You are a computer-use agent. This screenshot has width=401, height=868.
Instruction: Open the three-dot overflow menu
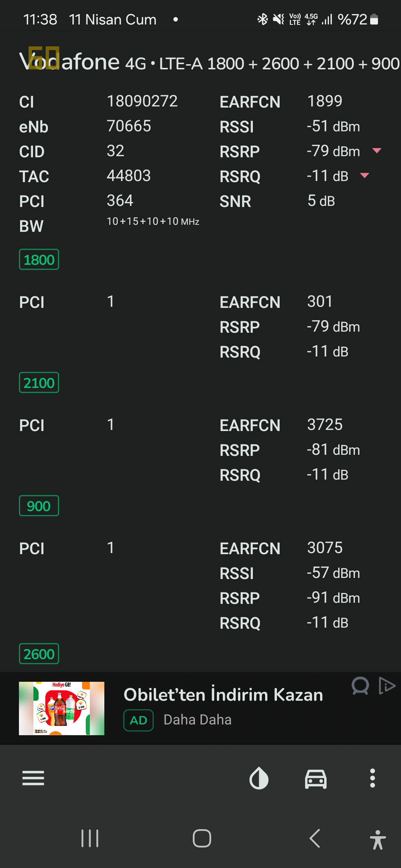372,778
